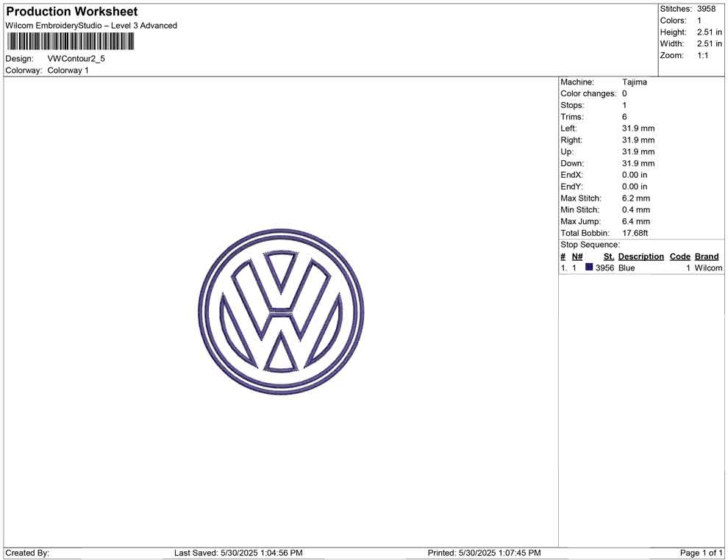Image resolution: width=728 pixels, height=560 pixels.
Task: Select the 'Page 1 of 1' indicator
Action: click(701, 553)
